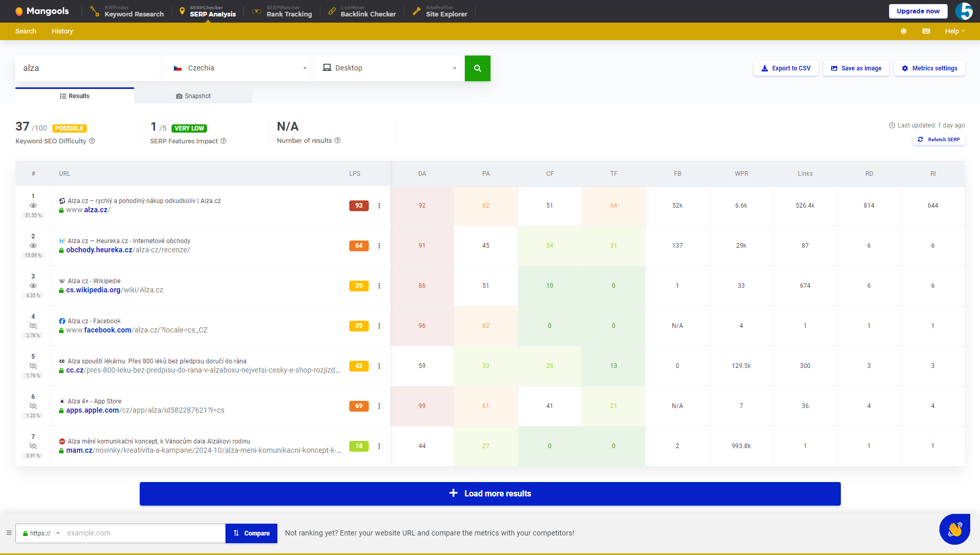Open Metrics settings

coord(930,68)
